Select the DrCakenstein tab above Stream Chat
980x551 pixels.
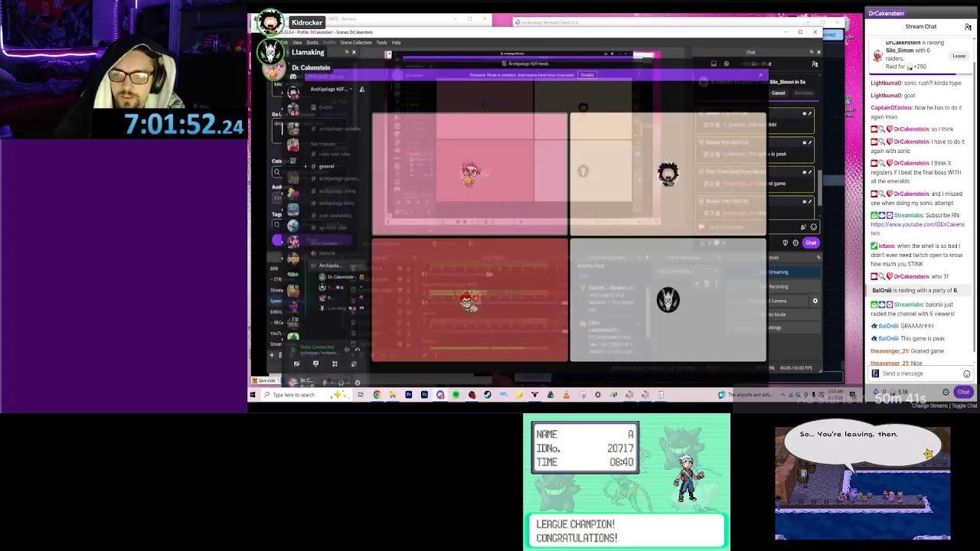point(886,13)
